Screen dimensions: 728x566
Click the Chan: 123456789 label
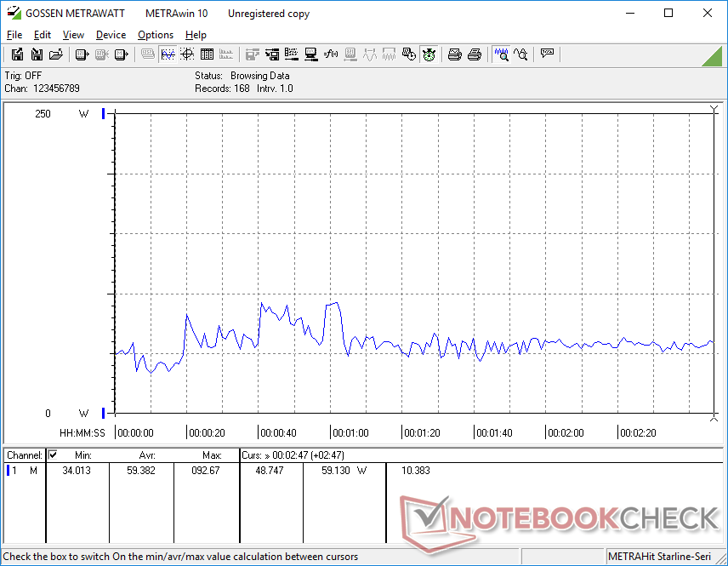pos(43,89)
